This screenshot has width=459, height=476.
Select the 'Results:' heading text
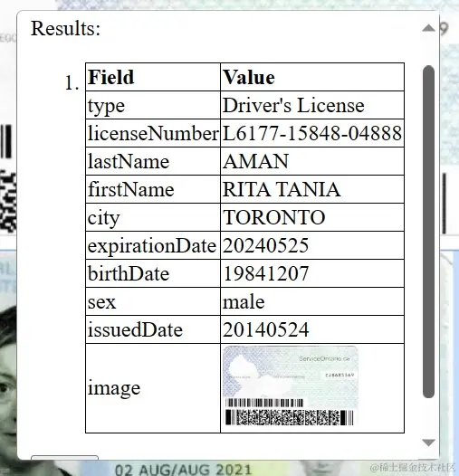[65, 29]
